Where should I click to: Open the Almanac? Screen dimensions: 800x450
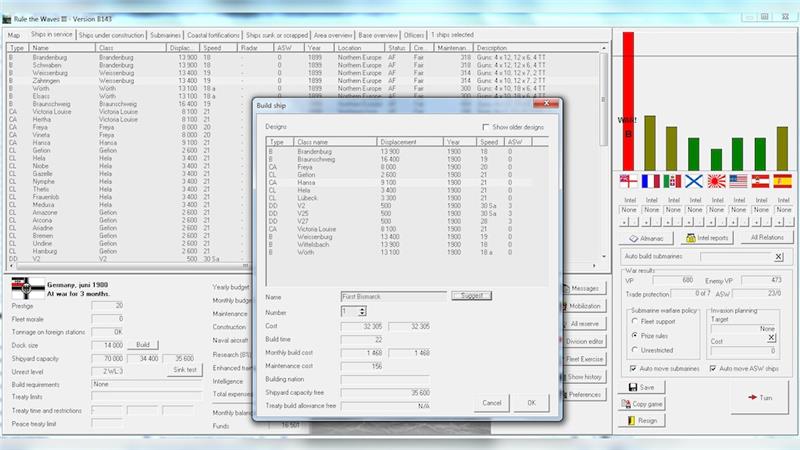point(646,238)
